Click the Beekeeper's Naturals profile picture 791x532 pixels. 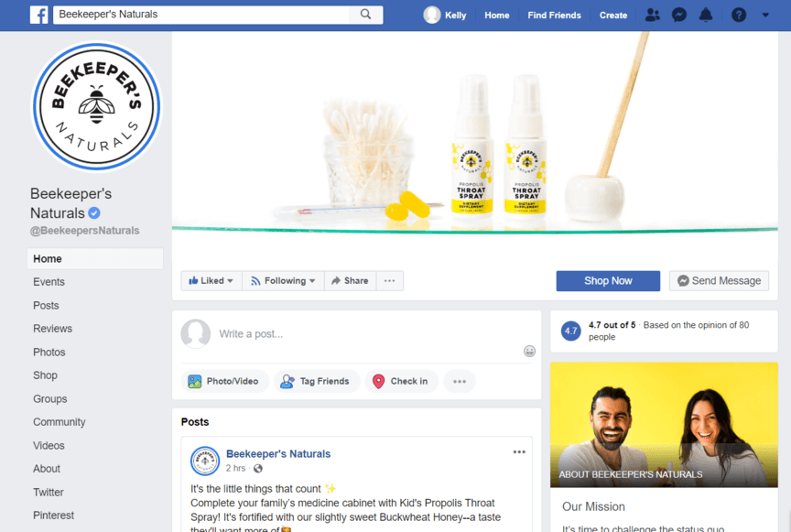point(96,106)
